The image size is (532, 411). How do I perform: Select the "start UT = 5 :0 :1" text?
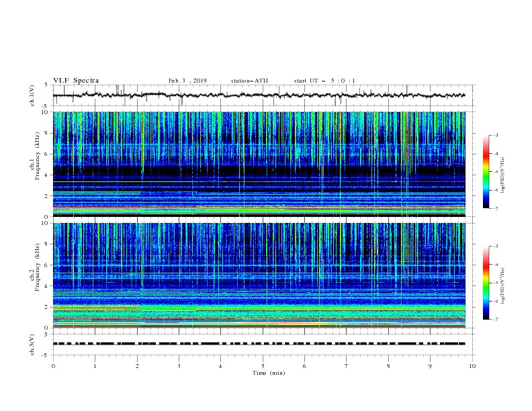click(x=324, y=81)
